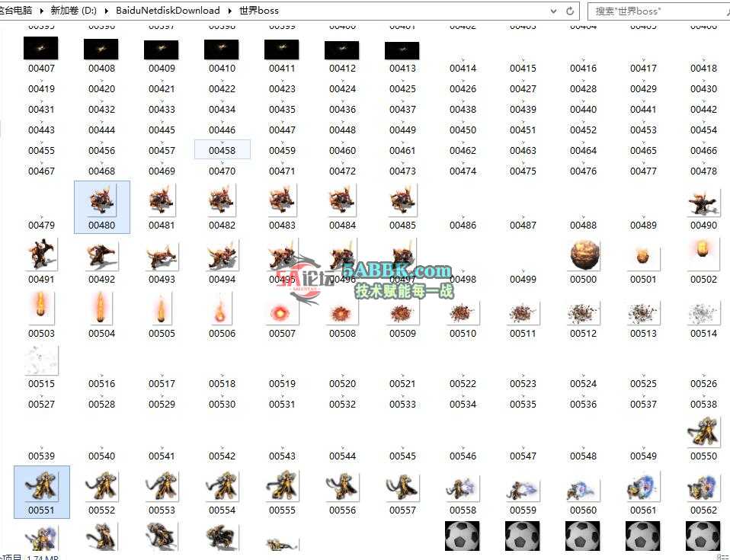Open the address bar history dropdown

(554, 11)
